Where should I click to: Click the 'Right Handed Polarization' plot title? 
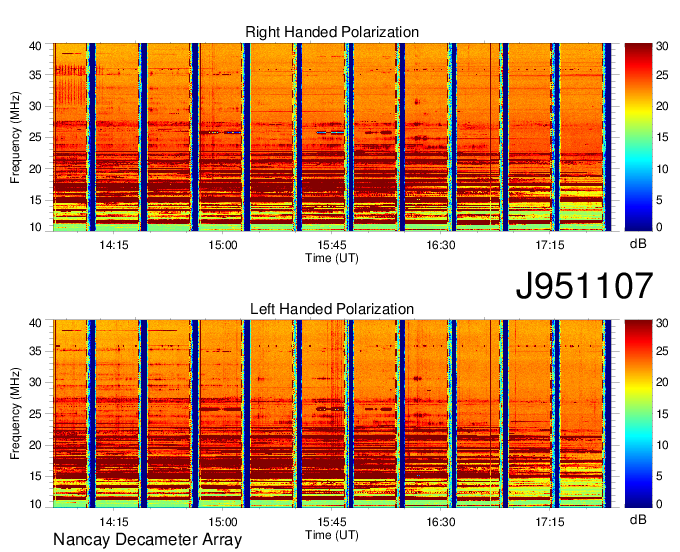tap(332, 32)
